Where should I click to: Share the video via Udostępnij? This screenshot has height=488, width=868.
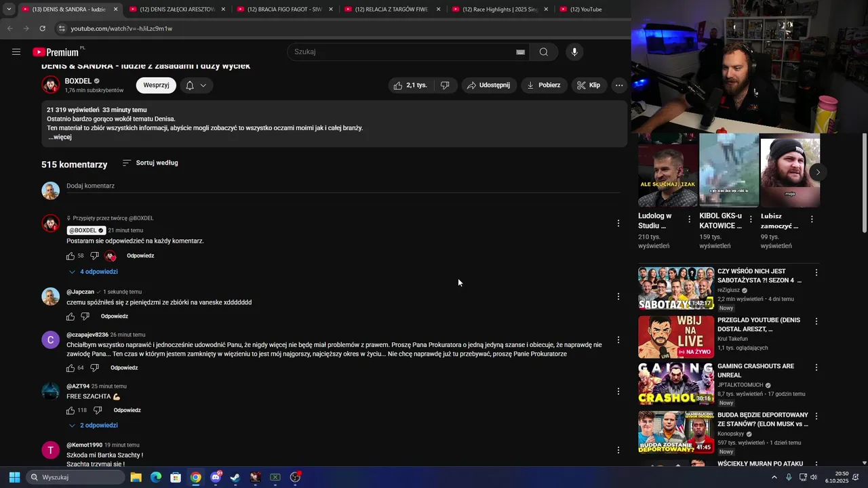pyautogui.click(x=489, y=85)
